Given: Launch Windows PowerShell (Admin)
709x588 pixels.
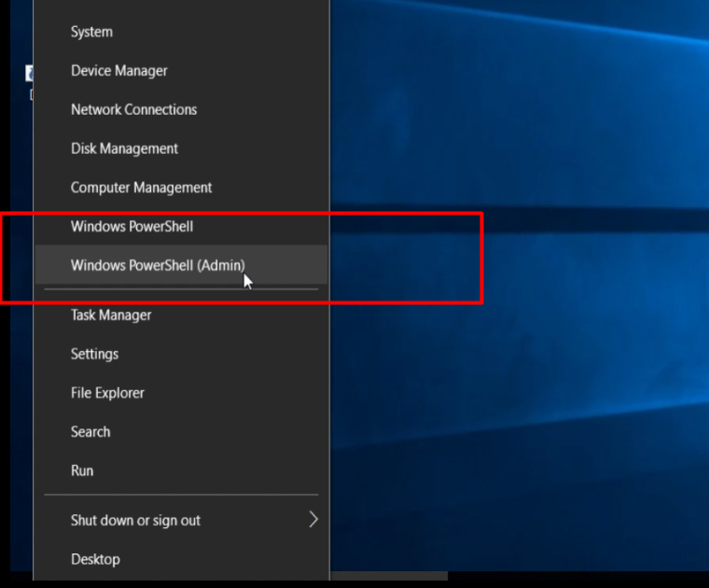Looking at the screenshot, I should tap(181, 265).
